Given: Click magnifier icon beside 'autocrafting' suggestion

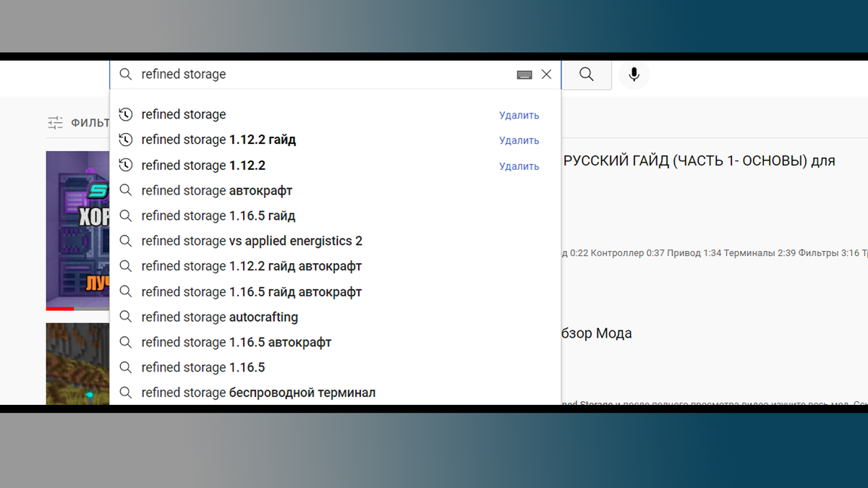Looking at the screenshot, I should pos(126,317).
